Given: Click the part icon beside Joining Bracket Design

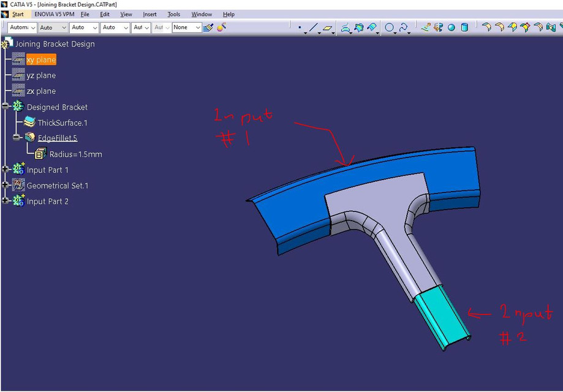Looking at the screenshot, I should (8, 43).
